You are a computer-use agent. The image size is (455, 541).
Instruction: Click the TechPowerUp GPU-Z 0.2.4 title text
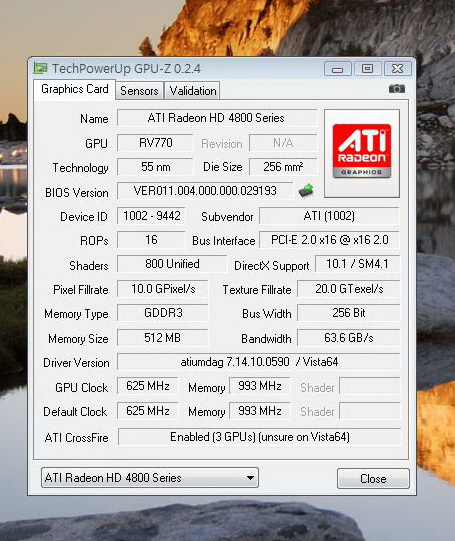point(126,69)
